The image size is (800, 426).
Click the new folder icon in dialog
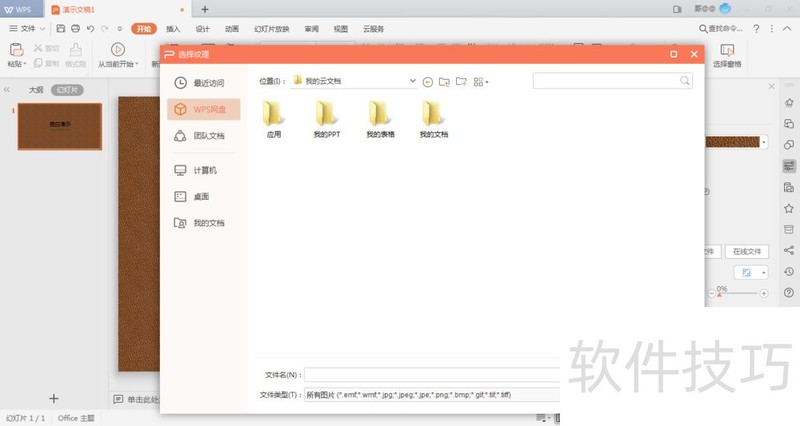461,82
